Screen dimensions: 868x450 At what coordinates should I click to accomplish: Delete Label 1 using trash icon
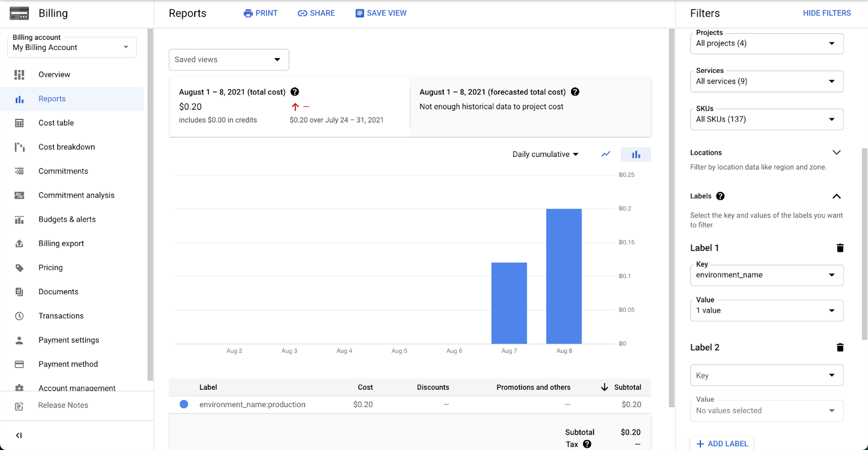click(x=840, y=248)
